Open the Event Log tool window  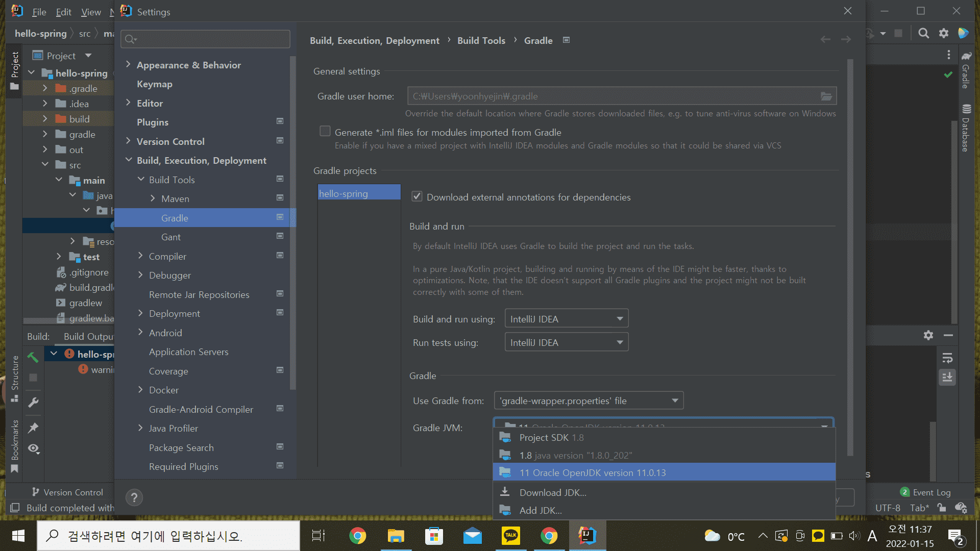[925, 492]
